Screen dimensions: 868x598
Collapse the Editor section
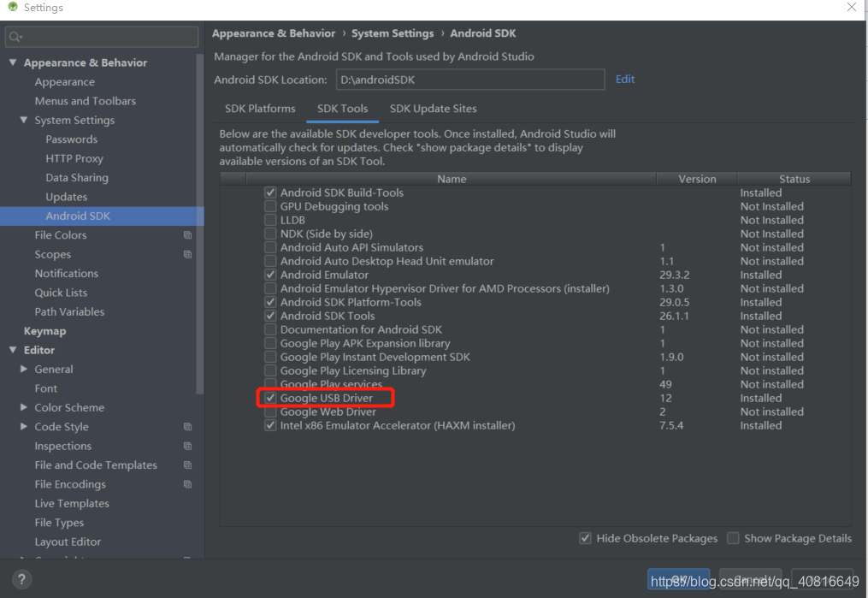tap(13, 350)
